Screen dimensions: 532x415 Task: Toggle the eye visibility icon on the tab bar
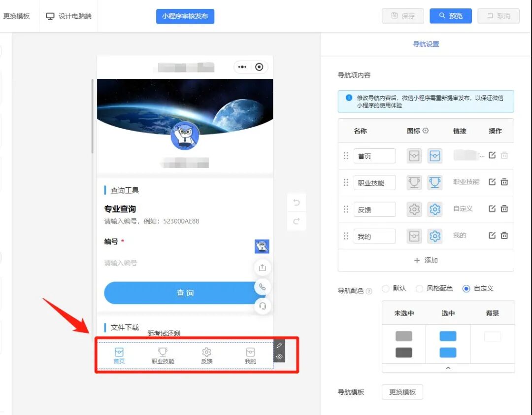(x=280, y=356)
